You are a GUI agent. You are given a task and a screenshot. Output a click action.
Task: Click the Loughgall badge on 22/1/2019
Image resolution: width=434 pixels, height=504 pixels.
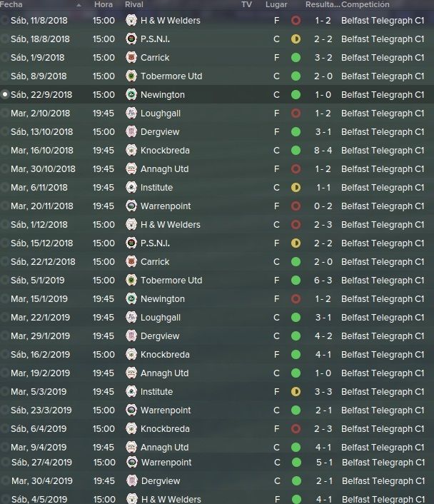point(131,317)
